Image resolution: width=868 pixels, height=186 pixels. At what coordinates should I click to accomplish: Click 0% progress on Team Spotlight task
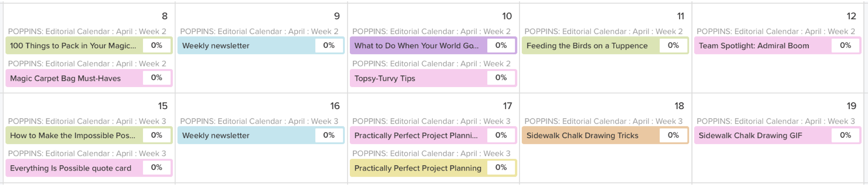point(845,46)
